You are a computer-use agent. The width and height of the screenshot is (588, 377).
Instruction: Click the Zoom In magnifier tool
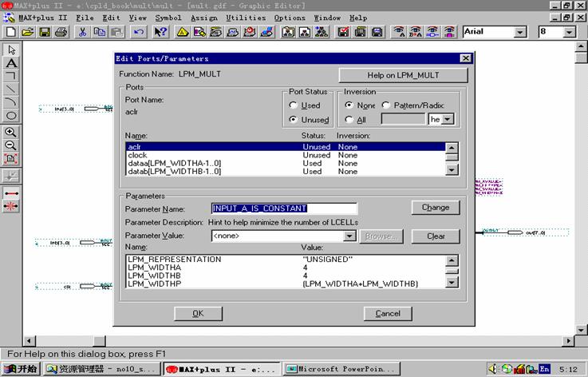pos(11,133)
